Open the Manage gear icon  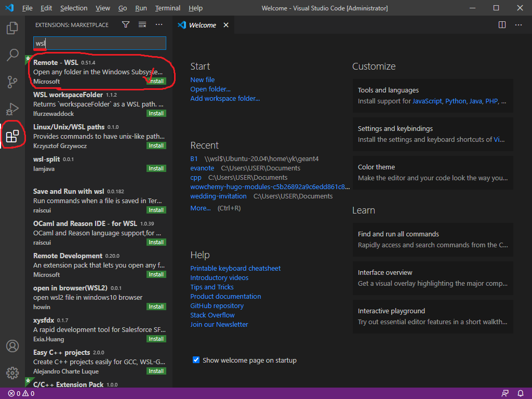tap(12, 373)
